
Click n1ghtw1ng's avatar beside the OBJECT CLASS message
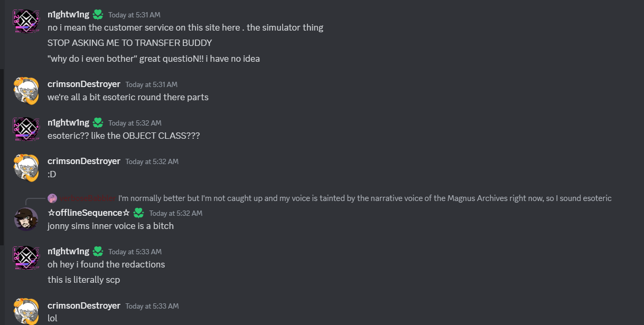pyautogui.click(x=26, y=129)
